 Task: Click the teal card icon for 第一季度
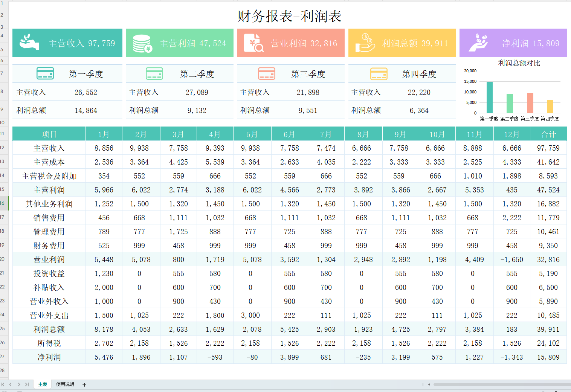[x=45, y=73]
